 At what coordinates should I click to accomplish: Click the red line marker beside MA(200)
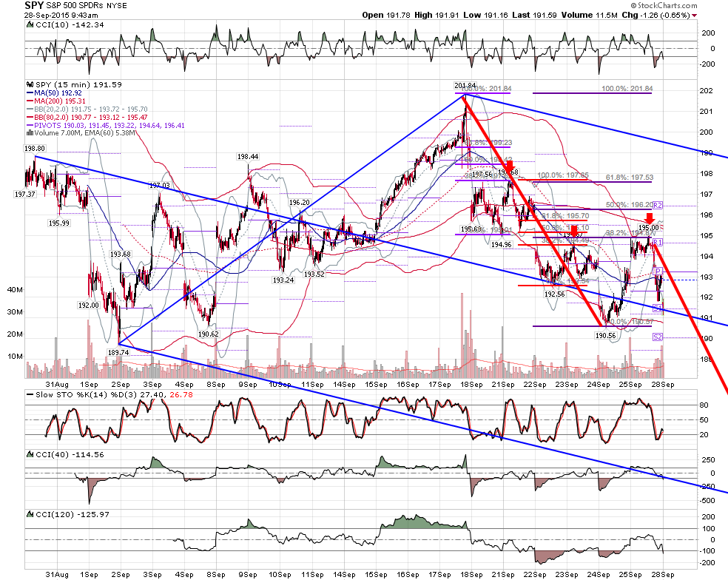point(30,101)
